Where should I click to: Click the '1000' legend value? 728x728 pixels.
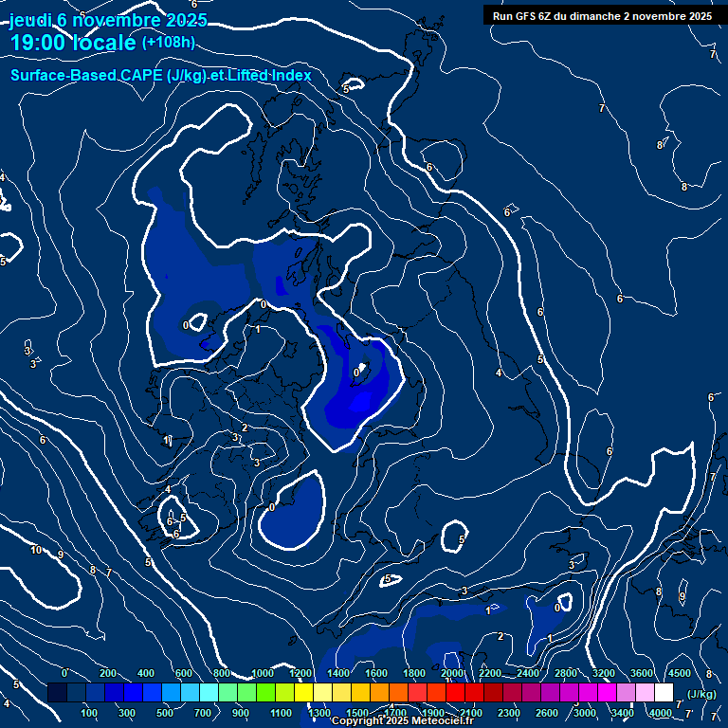click(x=263, y=673)
